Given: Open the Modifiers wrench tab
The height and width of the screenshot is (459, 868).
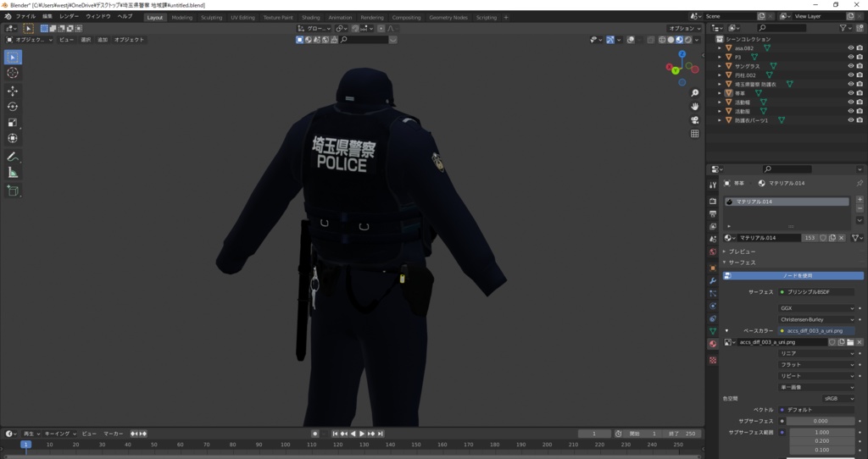Looking at the screenshot, I should pyautogui.click(x=713, y=281).
